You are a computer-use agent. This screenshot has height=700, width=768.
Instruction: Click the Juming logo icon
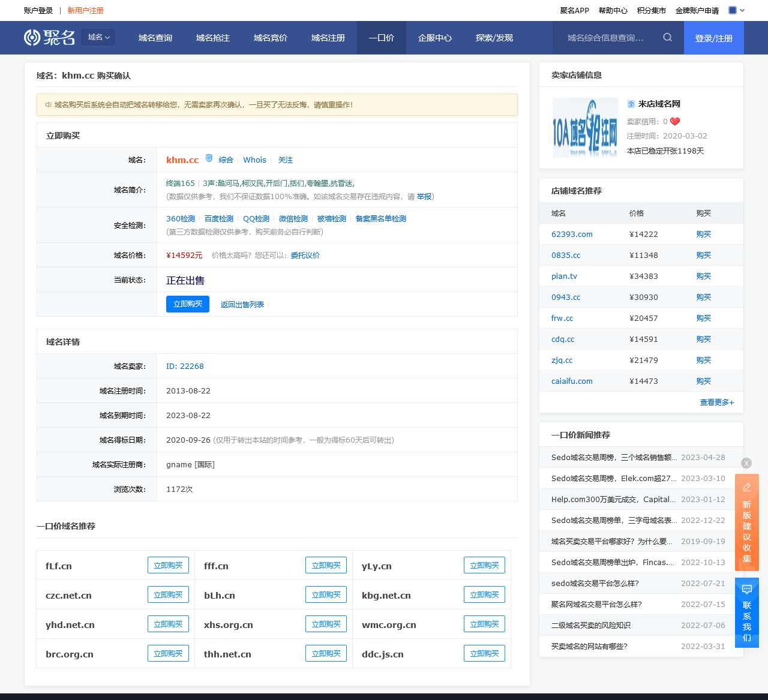coord(32,37)
